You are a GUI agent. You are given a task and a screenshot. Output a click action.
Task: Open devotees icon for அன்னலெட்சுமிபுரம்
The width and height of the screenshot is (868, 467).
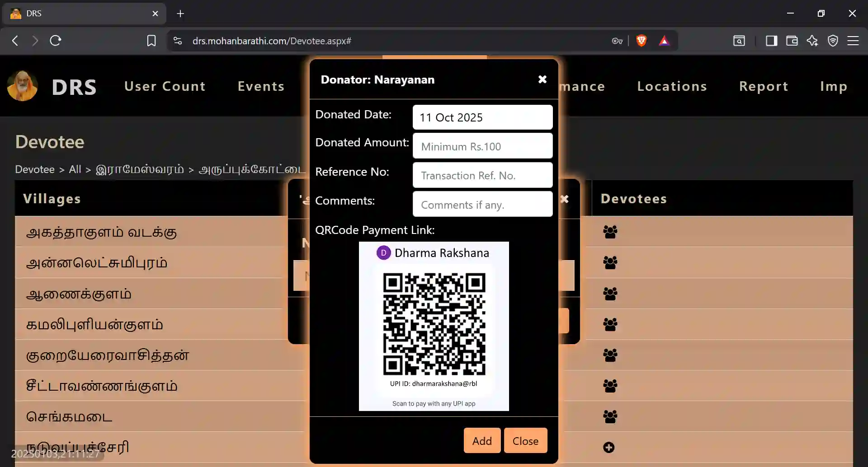click(610, 262)
